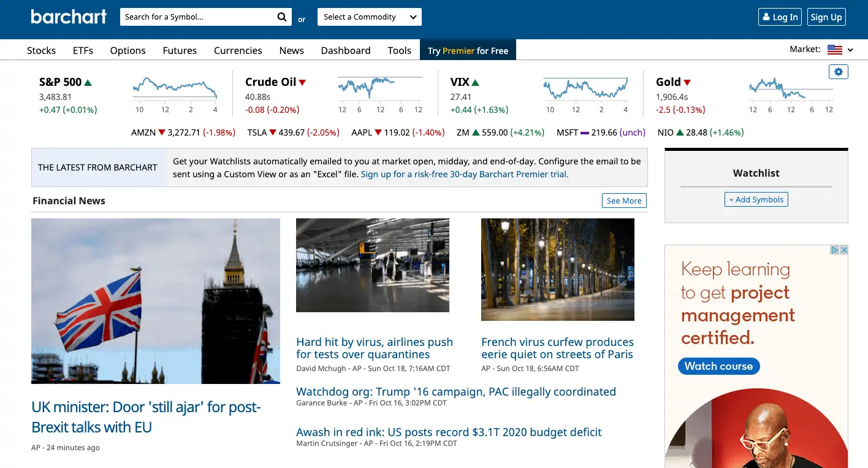Click See More for Financial News
The width and height of the screenshot is (868, 468).
tap(624, 201)
